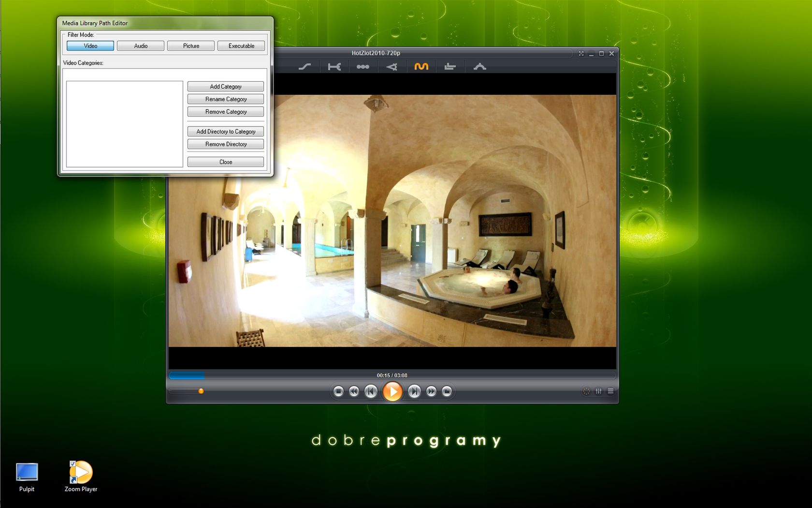Screen dimensions: 812x508
Task: Click the Remove Category button
Action: (226, 112)
